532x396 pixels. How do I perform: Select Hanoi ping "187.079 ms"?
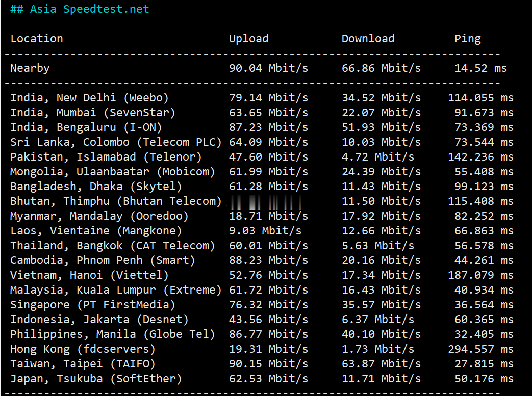(x=480, y=275)
